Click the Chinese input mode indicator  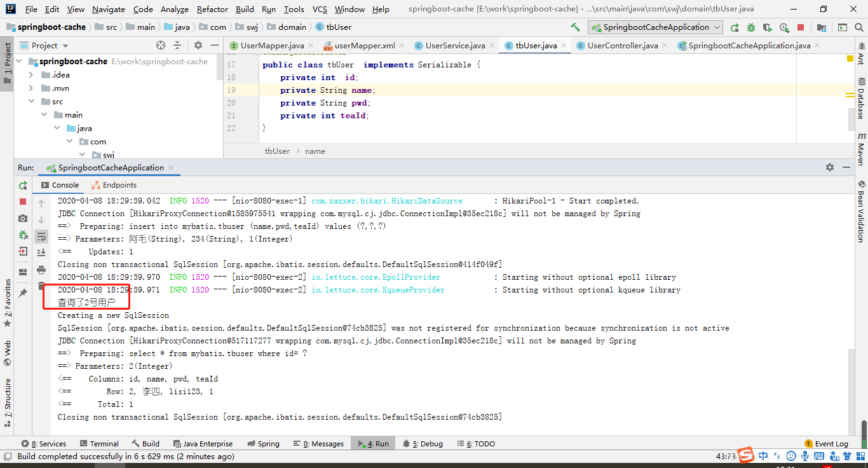[x=763, y=456]
